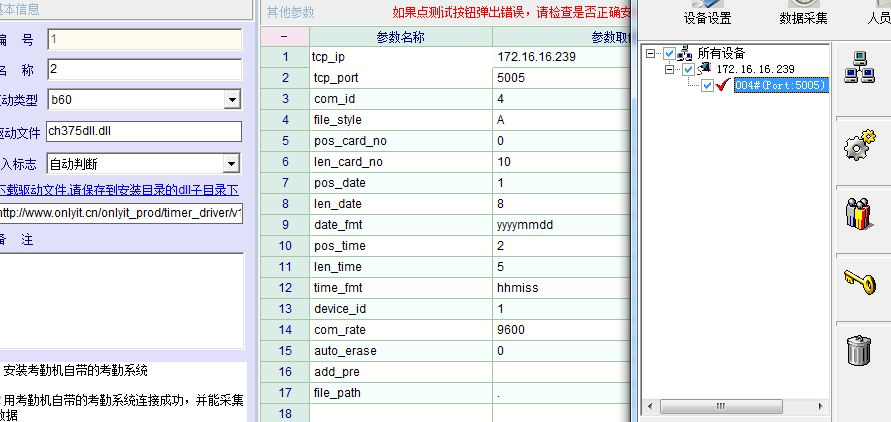Collapse the 所有设备 tree root
891x422 pixels.
(652, 53)
